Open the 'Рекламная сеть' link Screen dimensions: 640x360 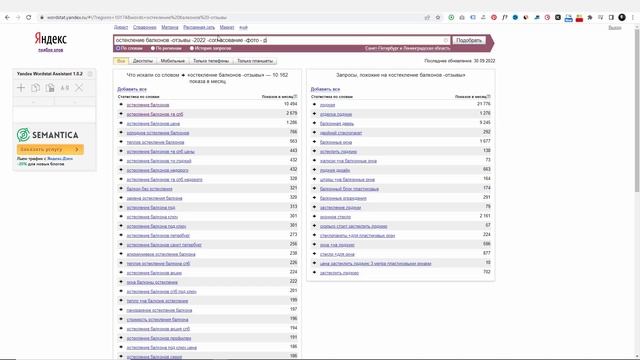[199, 27]
